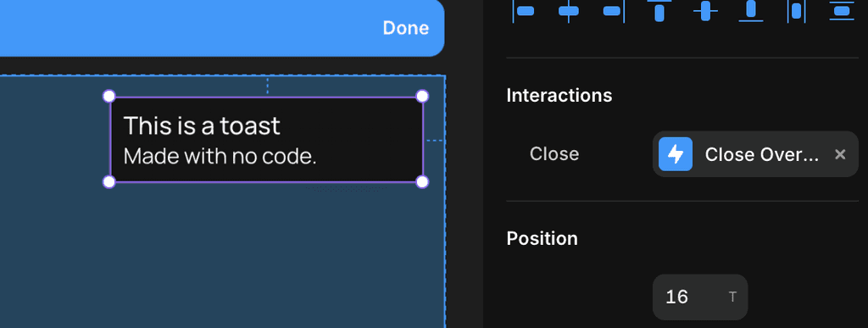Select the "Made with no code." subtitle
This screenshot has height=328, width=868.
click(x=220, y=157)
